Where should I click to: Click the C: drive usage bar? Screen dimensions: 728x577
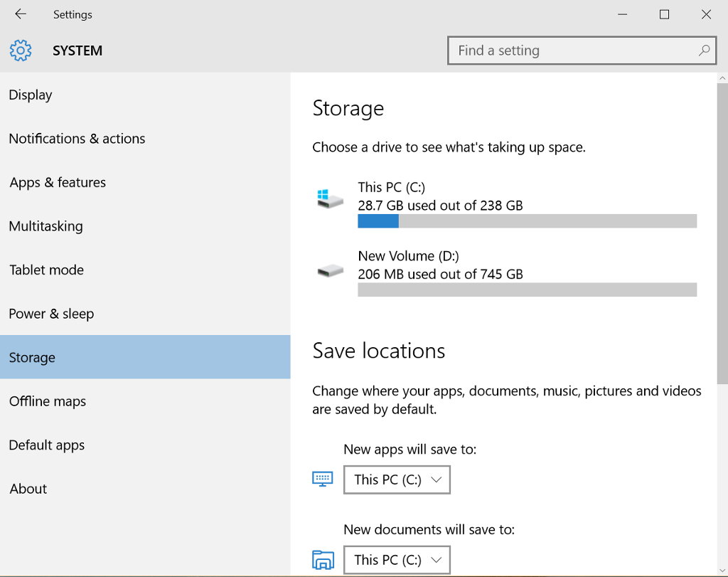click(x=527, y=221)
